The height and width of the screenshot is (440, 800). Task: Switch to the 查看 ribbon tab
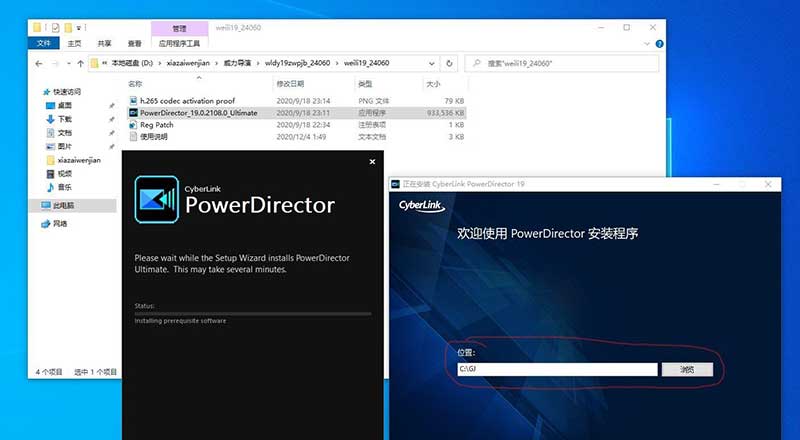coord(135,43)
